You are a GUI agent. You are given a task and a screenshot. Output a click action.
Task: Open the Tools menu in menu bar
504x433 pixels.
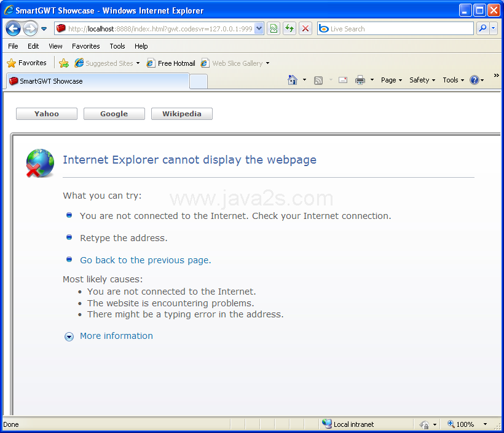117,46
